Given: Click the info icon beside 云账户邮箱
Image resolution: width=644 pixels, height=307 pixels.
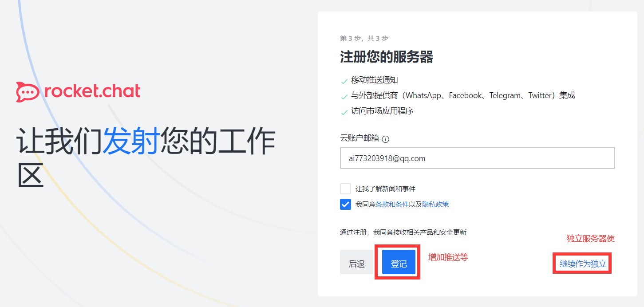Looking at the screenshot, I should point(386,139).
